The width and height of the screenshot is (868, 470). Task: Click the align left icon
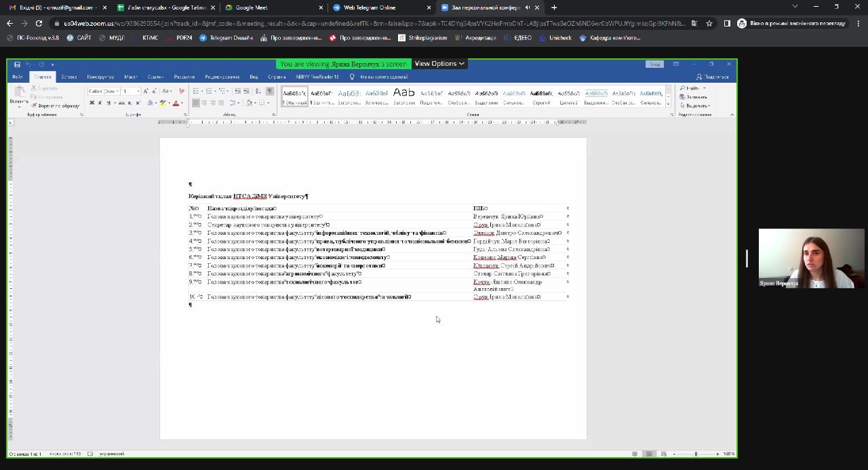click(196, 103)
